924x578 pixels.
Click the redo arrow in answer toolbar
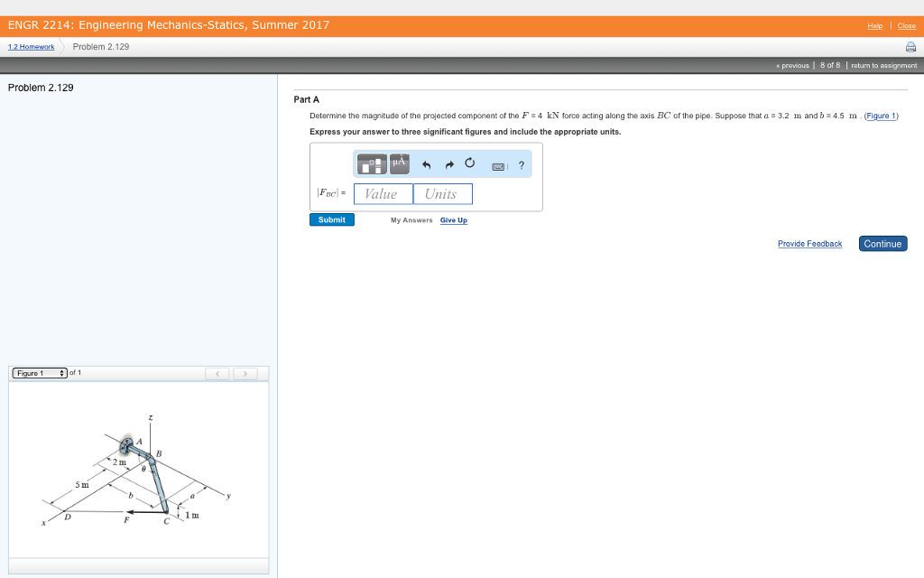coord(448,163)
